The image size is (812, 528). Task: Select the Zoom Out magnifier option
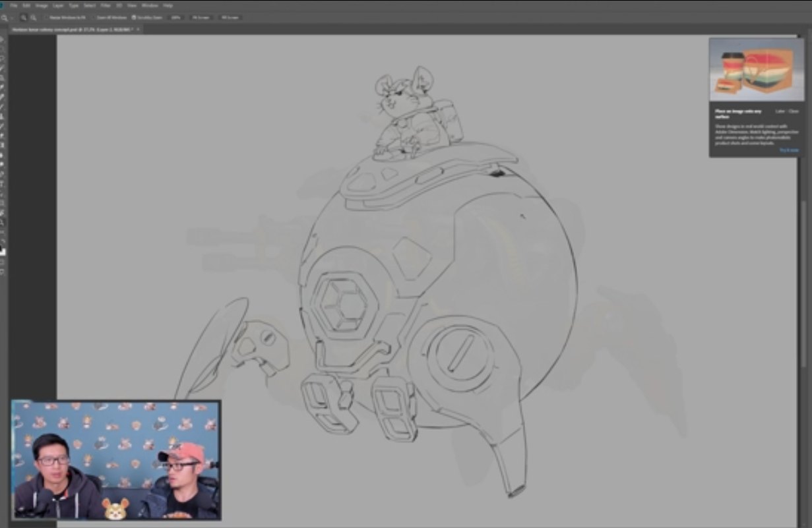(33, 17)
